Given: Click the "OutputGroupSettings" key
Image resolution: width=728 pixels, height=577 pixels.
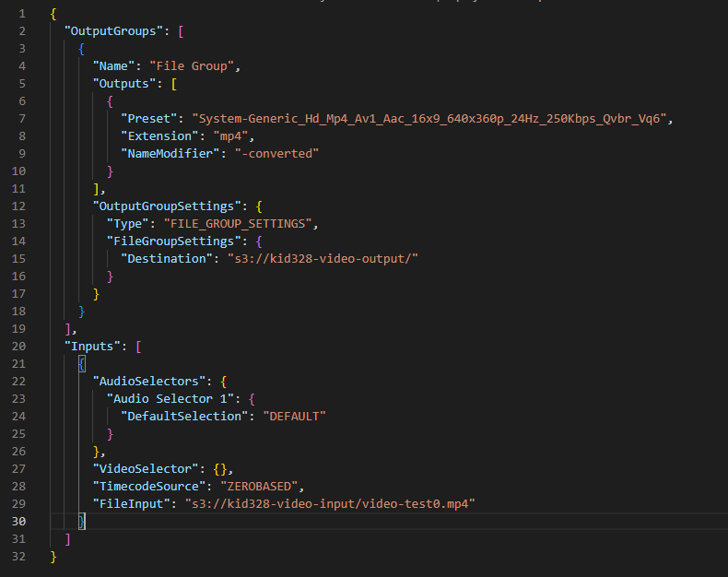Looking at the screenshot, I should (167, 206).
